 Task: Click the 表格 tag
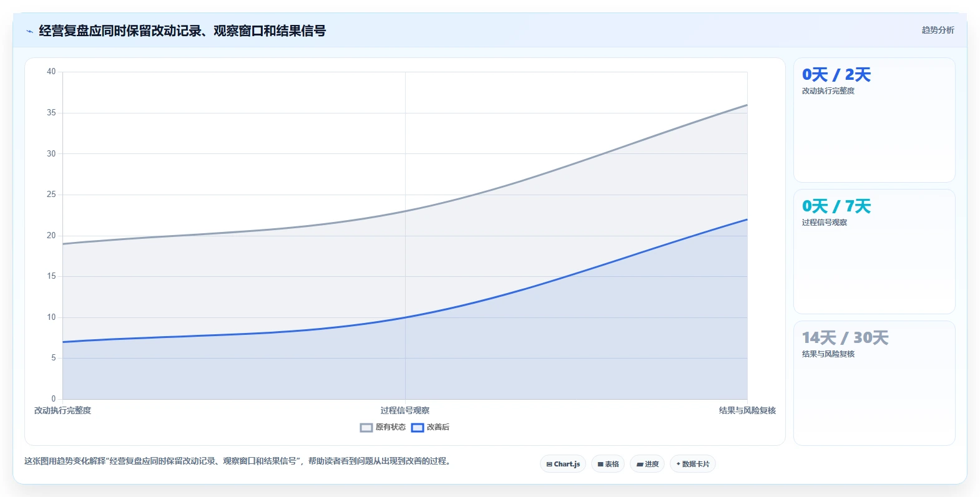pos(608,464)
